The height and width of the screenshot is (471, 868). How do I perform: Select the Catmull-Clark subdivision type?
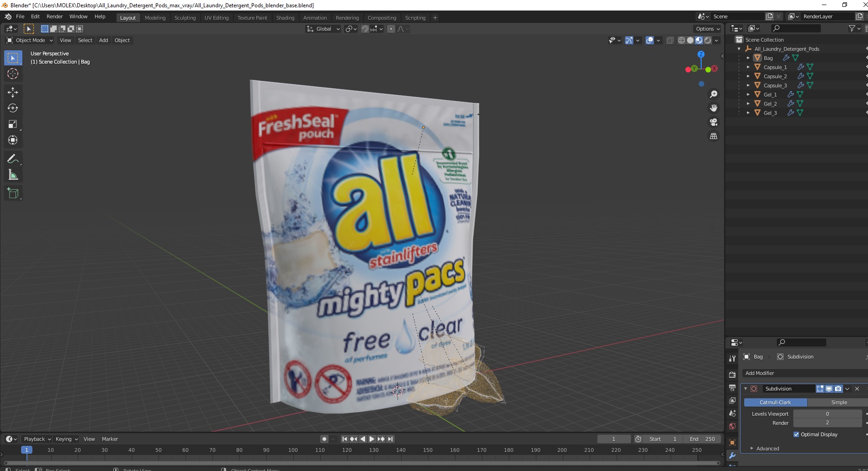(x=775, y=402)
